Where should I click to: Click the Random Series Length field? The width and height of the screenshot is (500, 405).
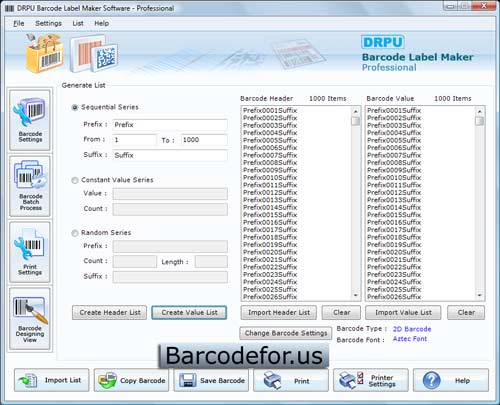click(x=211, y=261)
